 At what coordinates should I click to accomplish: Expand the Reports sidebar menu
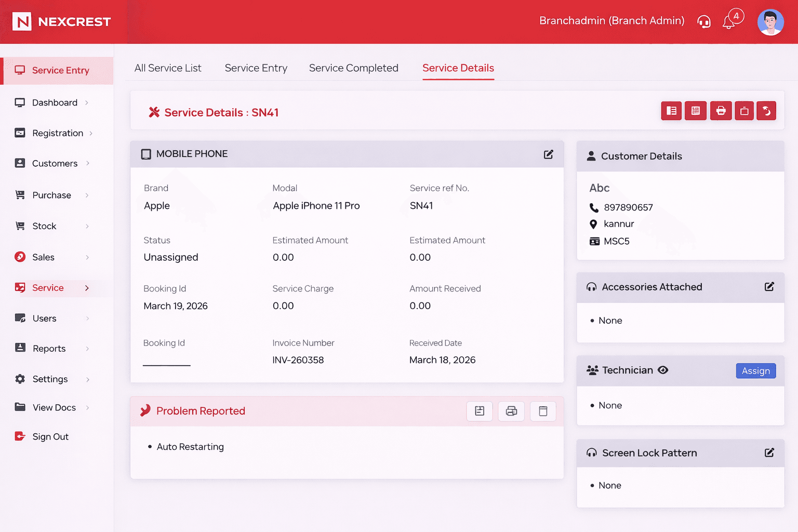pyautogui.click(x=49, y=349)
